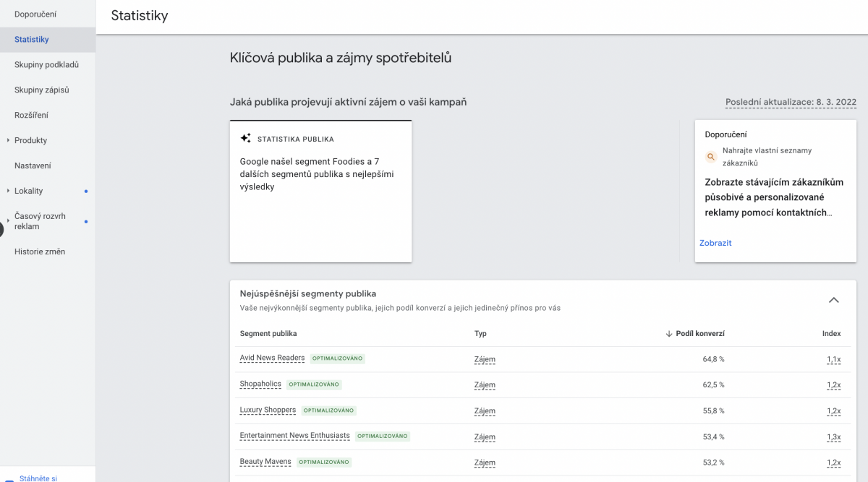Click Zájem type for Beauty Mavens row

click(x=485, y=462)
